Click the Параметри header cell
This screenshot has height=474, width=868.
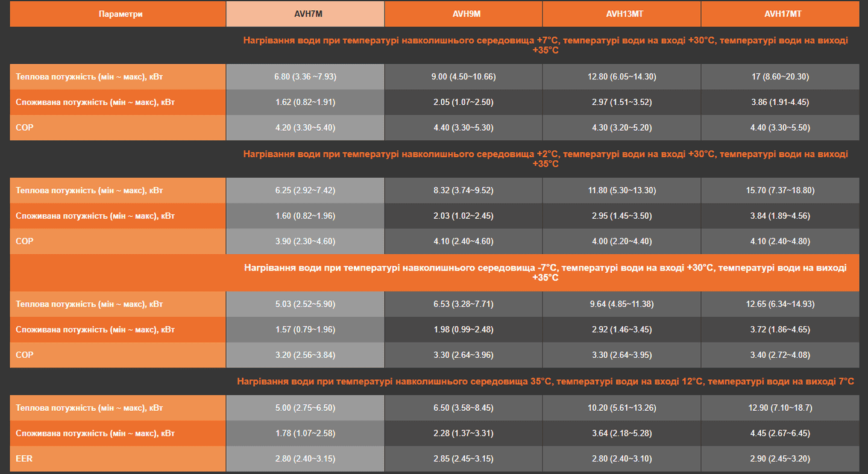118,14
